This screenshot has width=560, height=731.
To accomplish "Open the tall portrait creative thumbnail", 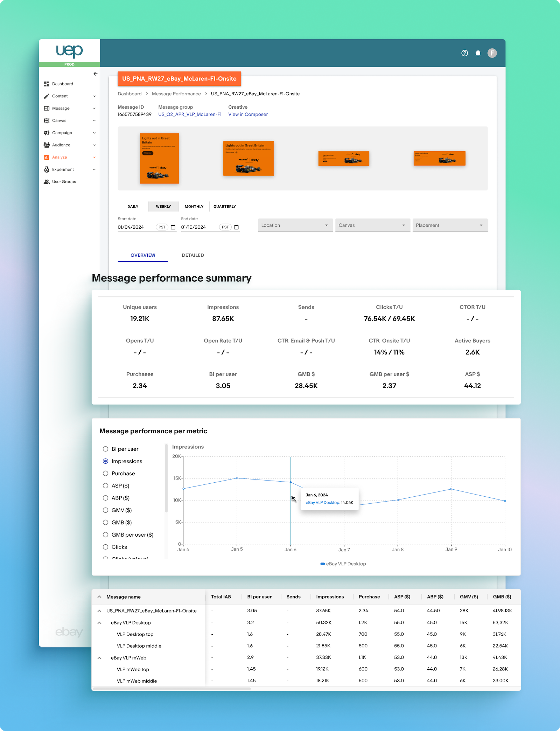I will point(159,158).
